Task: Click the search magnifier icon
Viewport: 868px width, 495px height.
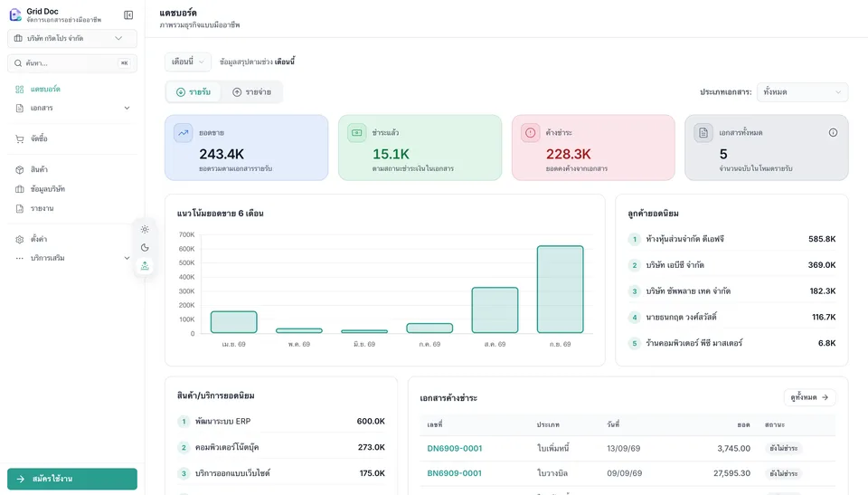Action: (18, 63)
